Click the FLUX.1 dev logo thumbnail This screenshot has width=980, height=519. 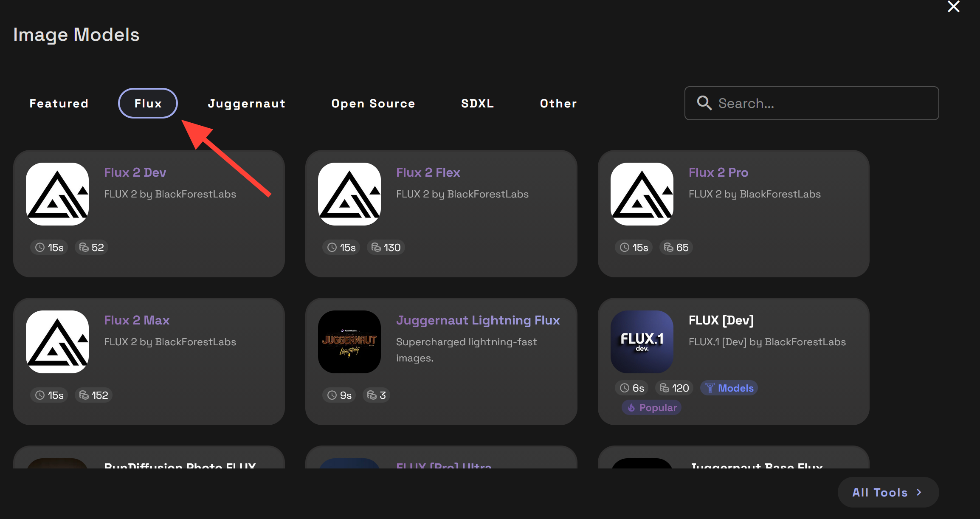pos(642,342)
